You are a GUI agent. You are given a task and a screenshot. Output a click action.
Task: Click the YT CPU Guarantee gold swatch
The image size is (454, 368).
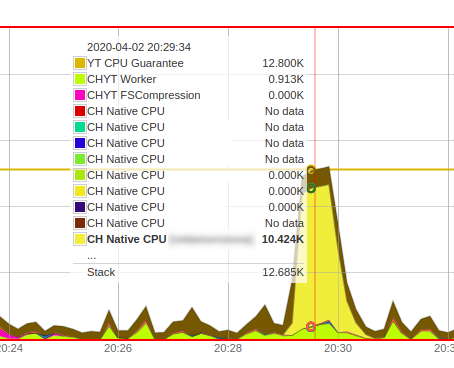(80, 63)
